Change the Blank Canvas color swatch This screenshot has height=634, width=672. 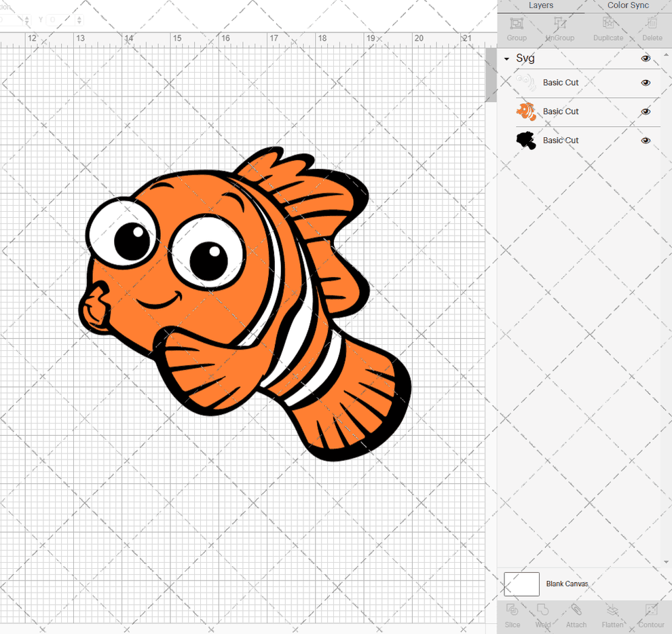click(x=521, y=584)
